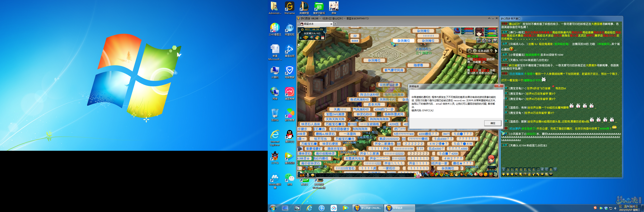Click the lock icon in chat window toolbar
The width and height of the screenshot is (644, 212).
tap(529, 175)
